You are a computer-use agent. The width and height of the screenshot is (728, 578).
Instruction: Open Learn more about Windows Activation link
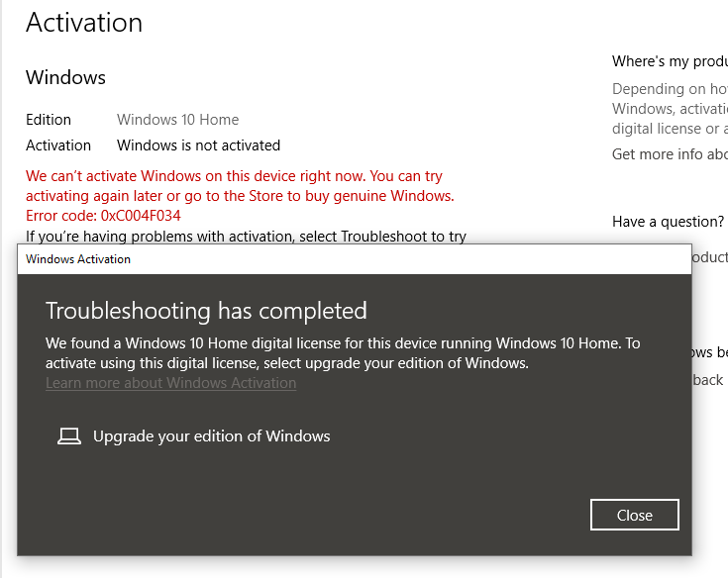click(x=170, y=383)
